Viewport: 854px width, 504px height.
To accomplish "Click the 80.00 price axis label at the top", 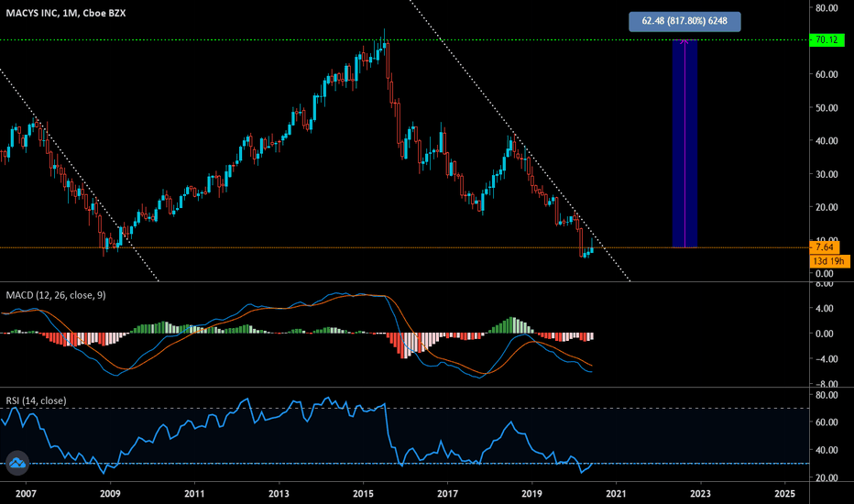I will 827,7.
